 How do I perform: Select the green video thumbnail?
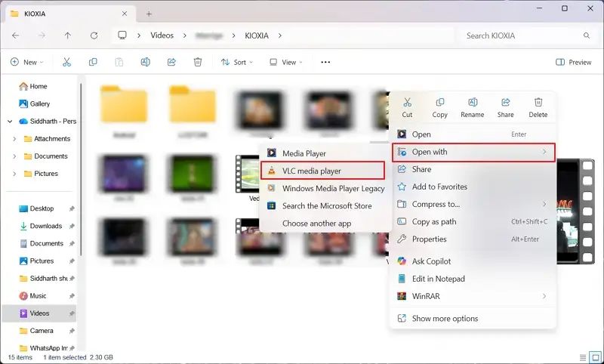tap(193, 174)
